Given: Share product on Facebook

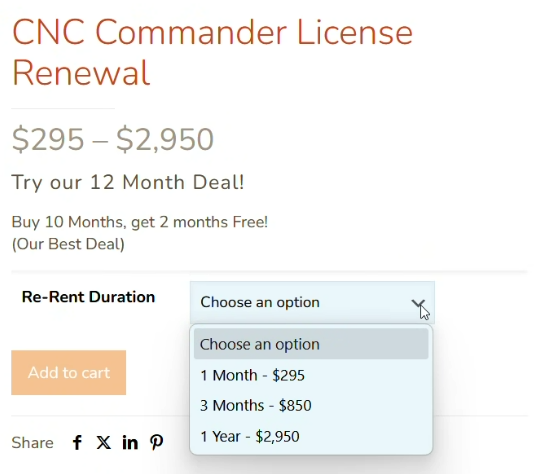Looking at the screenshot, I should point(77,443).
